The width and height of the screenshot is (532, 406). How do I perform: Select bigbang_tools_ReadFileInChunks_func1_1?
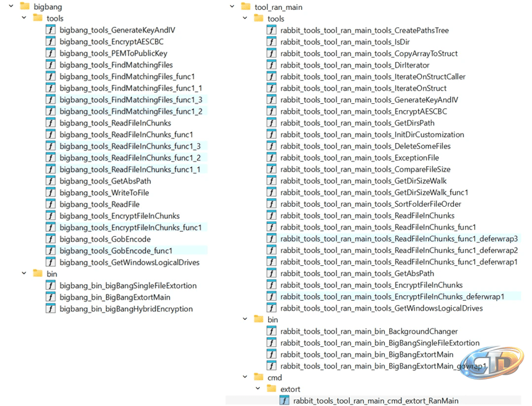(130, 169)
